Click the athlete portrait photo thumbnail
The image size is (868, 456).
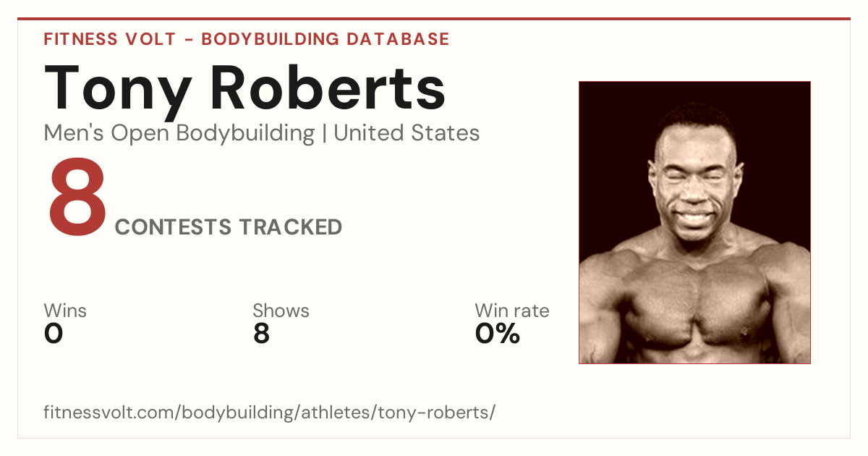pos(694,222)
